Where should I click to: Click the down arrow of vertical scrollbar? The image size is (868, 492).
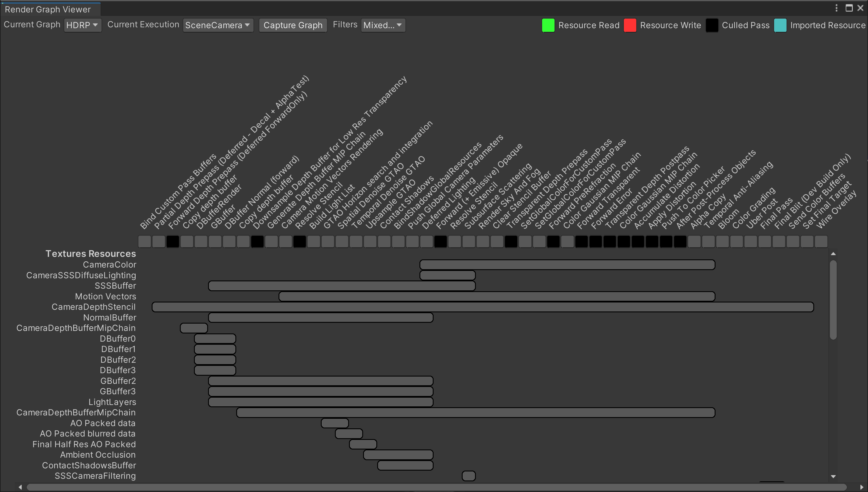[833, 477]
